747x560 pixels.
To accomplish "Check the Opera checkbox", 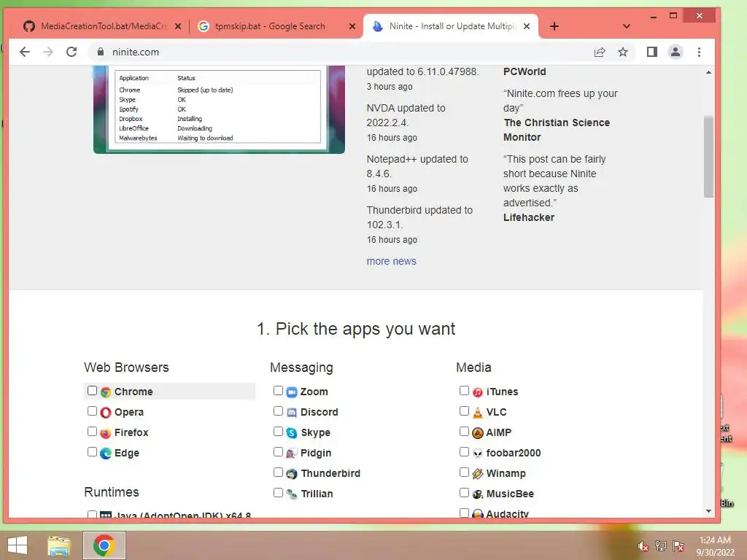I will pyautogui.click(x=92, y=411).
